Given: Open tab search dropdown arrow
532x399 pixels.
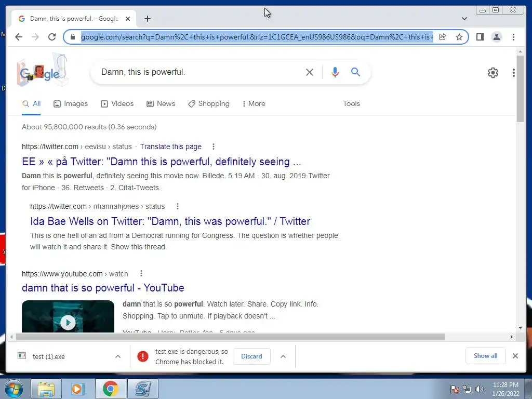Looking at the screenshot, I should point(464,19).
